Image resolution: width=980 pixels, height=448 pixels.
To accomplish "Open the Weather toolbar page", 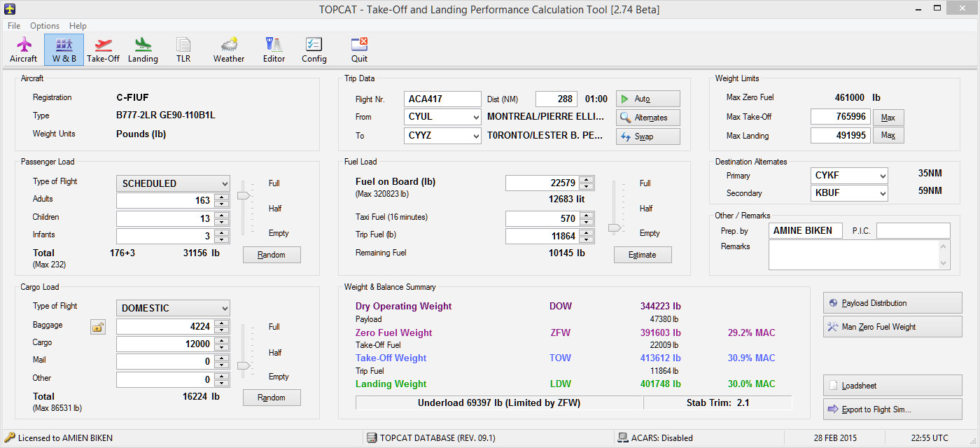I will [229, 50].
